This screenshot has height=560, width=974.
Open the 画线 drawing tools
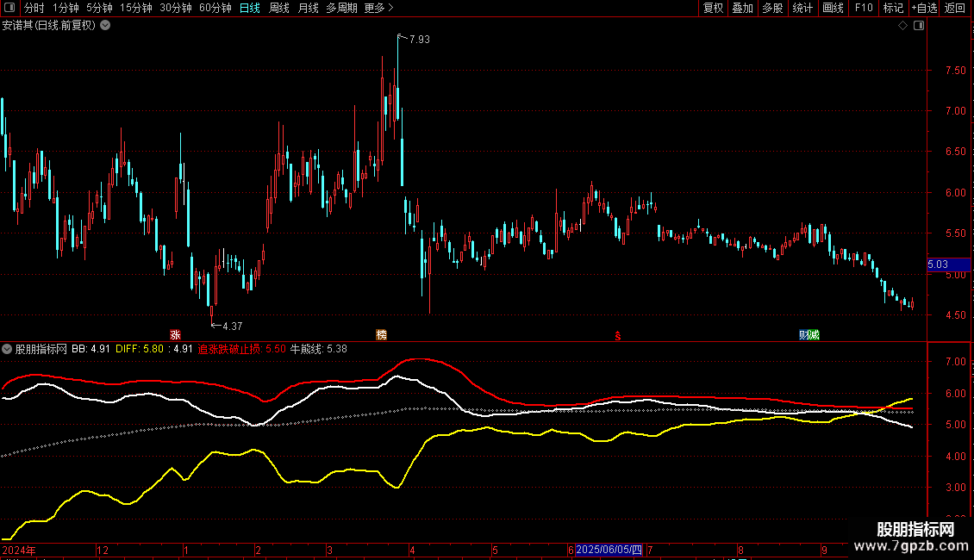[833, 8]
